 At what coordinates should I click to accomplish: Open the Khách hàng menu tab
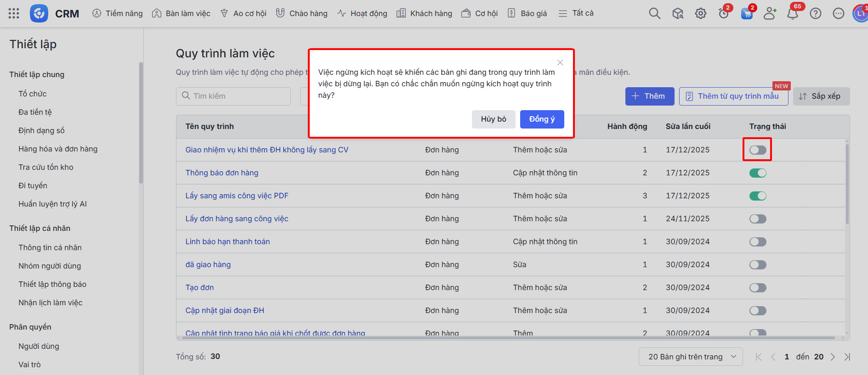(424, 13)
